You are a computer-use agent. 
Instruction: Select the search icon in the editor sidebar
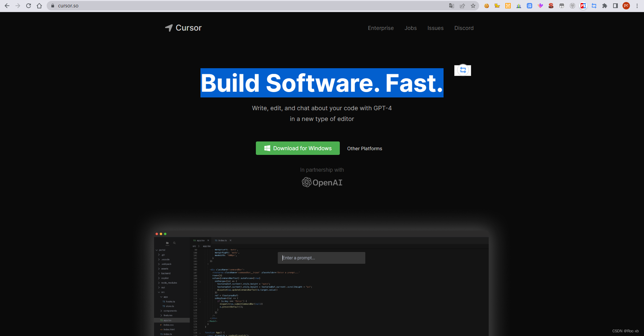tap(174, 243)
